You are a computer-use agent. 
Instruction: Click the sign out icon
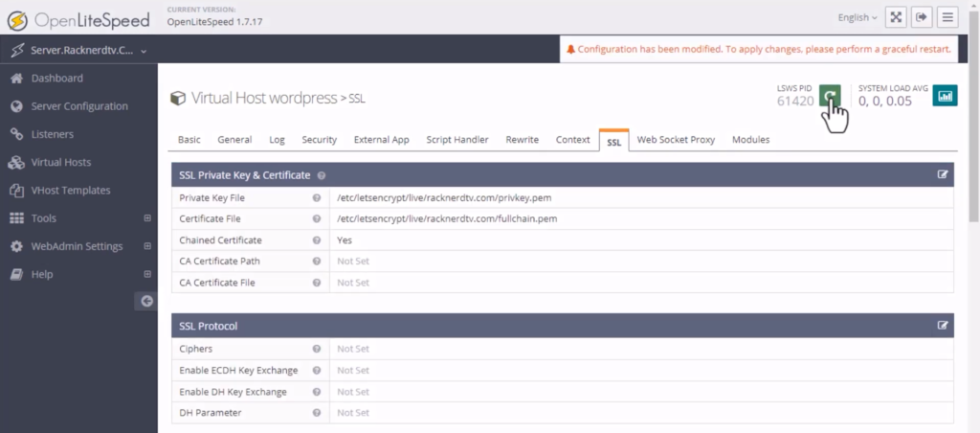pos(922,17)
